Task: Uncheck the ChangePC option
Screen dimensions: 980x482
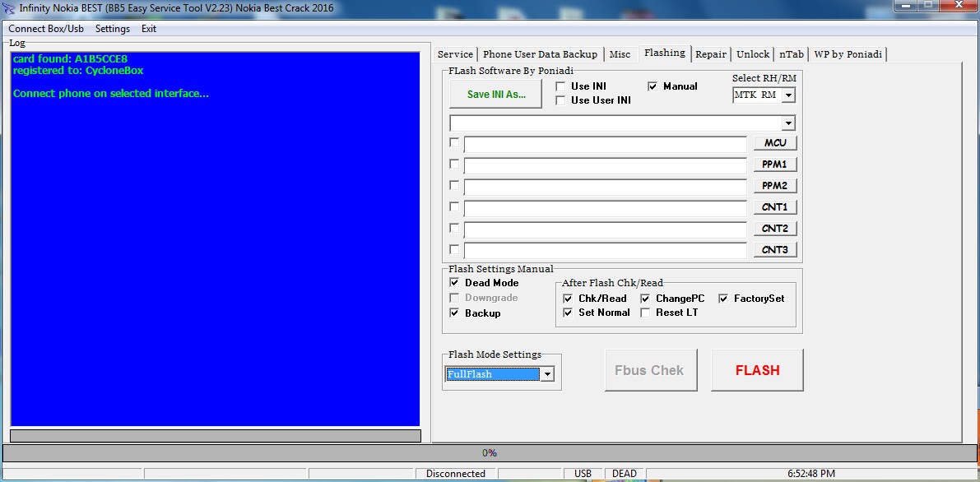Action: 646,299
